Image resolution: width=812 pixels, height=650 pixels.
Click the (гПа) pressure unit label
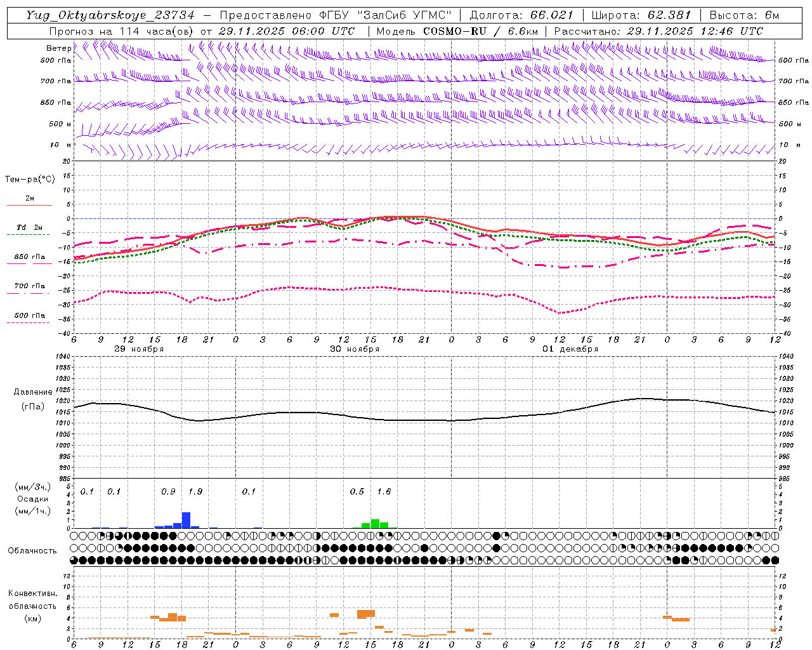point(33,407)
